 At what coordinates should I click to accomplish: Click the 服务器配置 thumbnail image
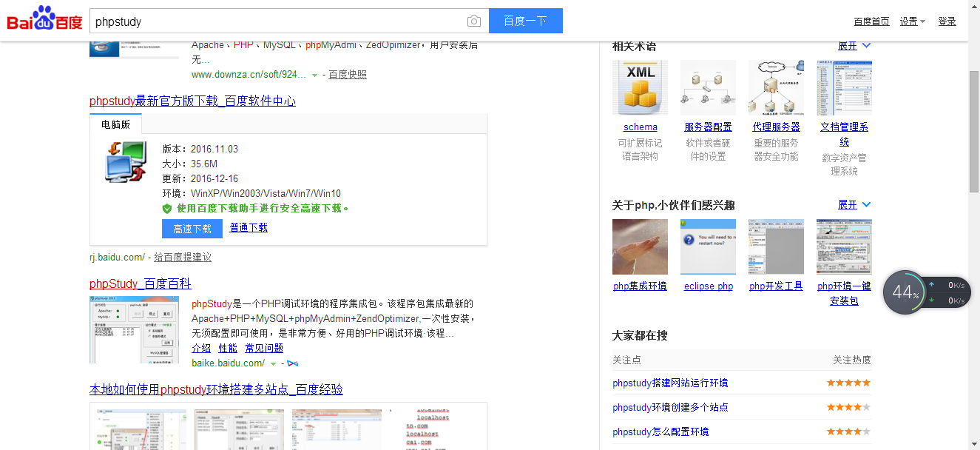tap(708, 87)
